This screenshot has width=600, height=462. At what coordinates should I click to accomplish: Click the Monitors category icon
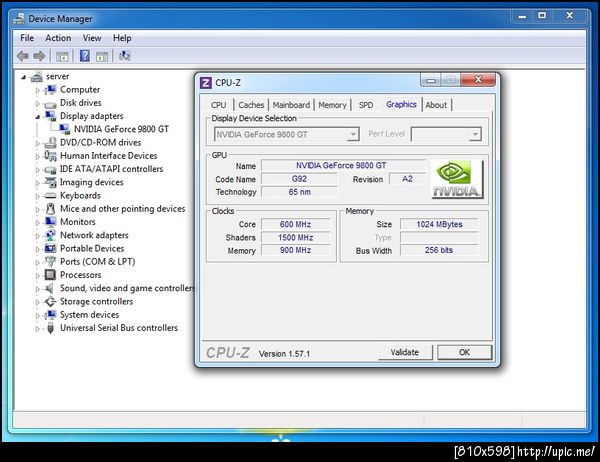click(50, 222)
